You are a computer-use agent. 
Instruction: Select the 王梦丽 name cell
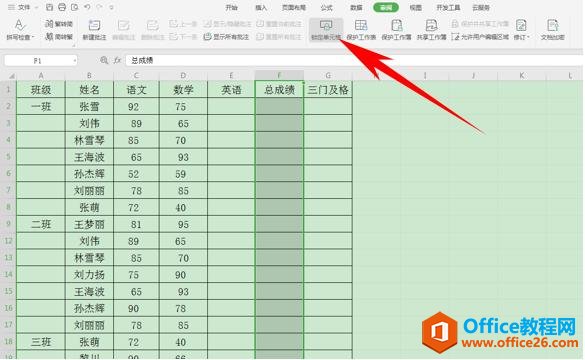click(x=89, y=224)
